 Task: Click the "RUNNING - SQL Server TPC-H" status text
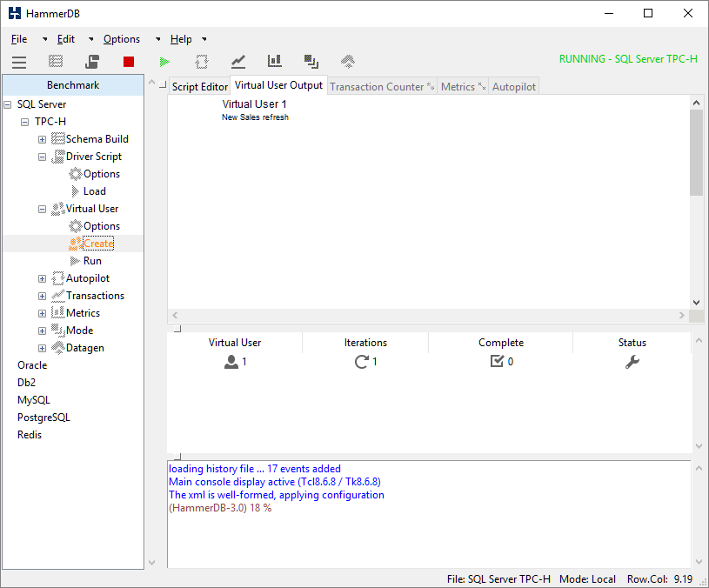[628, 59]
